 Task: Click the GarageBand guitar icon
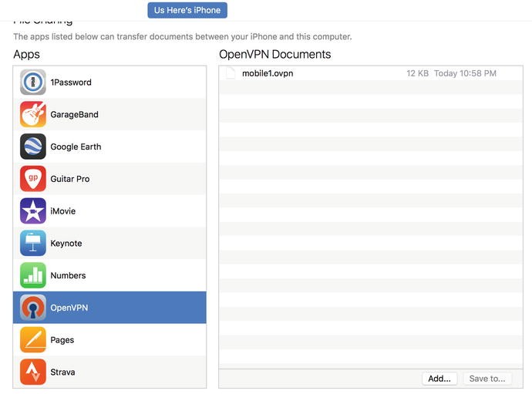coord(33,114)
